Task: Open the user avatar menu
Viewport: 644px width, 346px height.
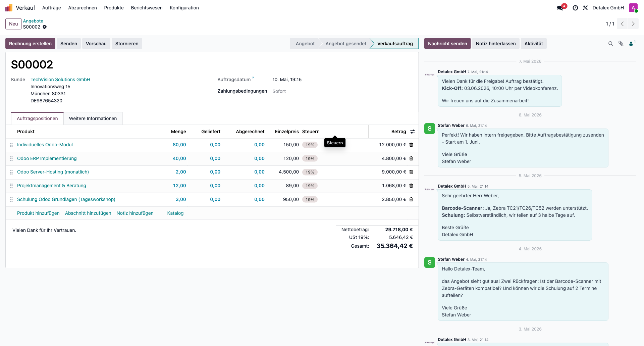Action: 633,8
